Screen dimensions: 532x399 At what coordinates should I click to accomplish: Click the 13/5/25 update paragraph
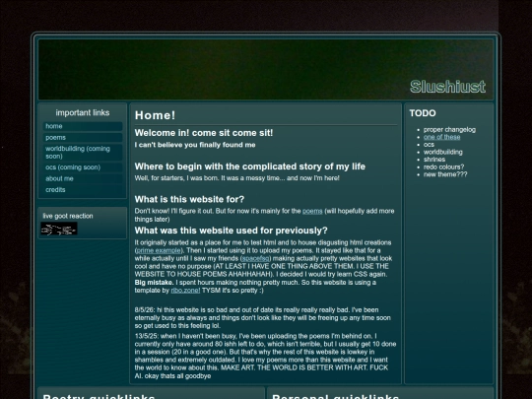(x=265, y=356)
